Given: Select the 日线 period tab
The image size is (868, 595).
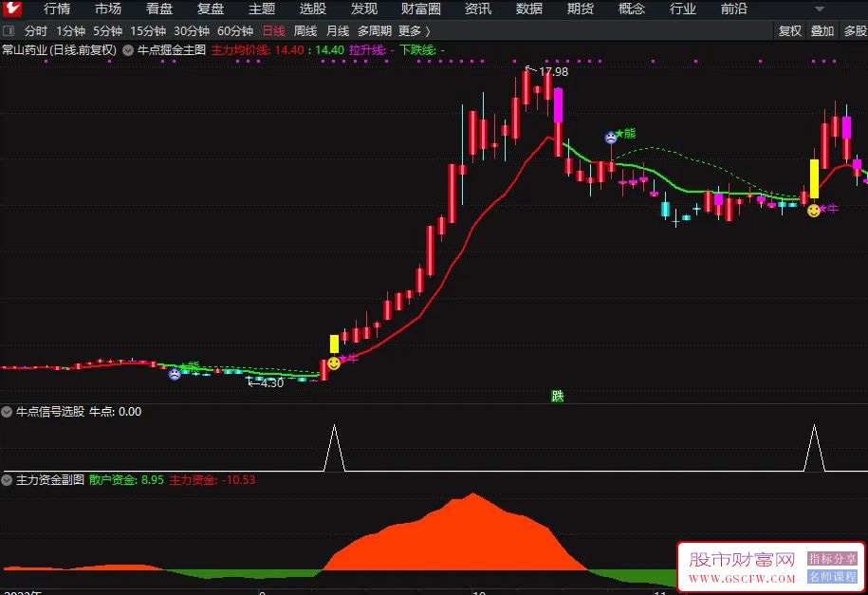Looking at the screenshot, I should (273, 31).
